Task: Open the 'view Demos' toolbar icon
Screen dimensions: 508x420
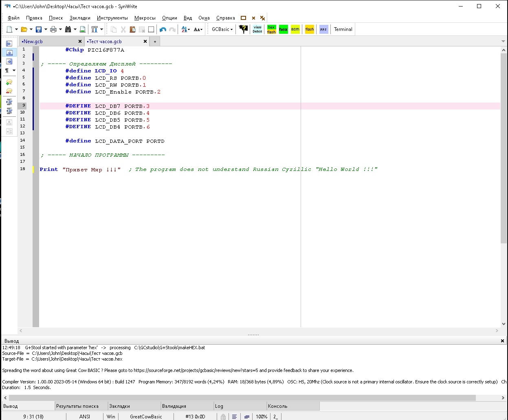Action: (x=257, y=29)
